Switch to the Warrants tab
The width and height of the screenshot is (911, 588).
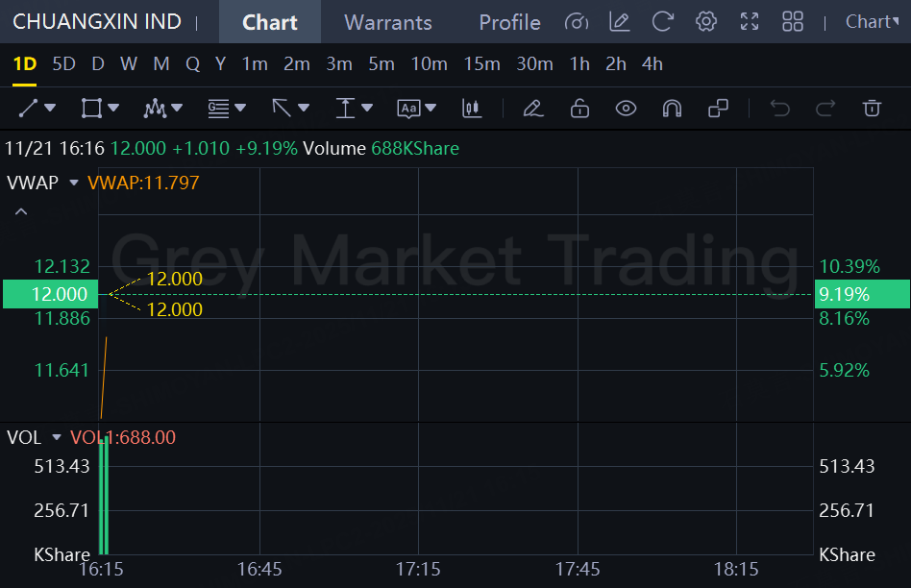pos(388,22)
